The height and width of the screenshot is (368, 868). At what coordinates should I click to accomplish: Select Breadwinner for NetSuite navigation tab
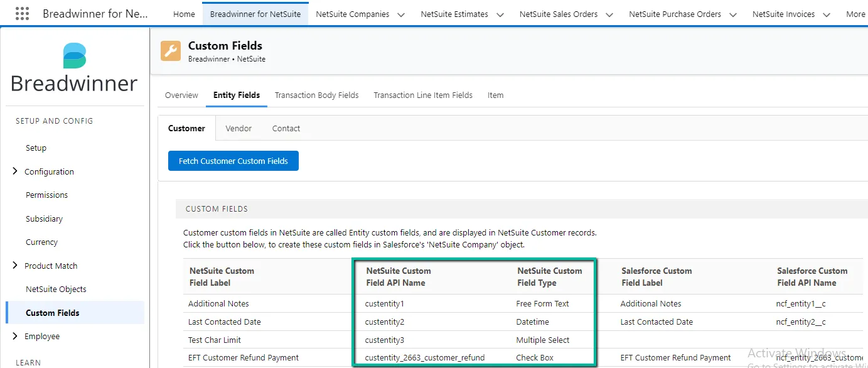click(x=255, y=14)
